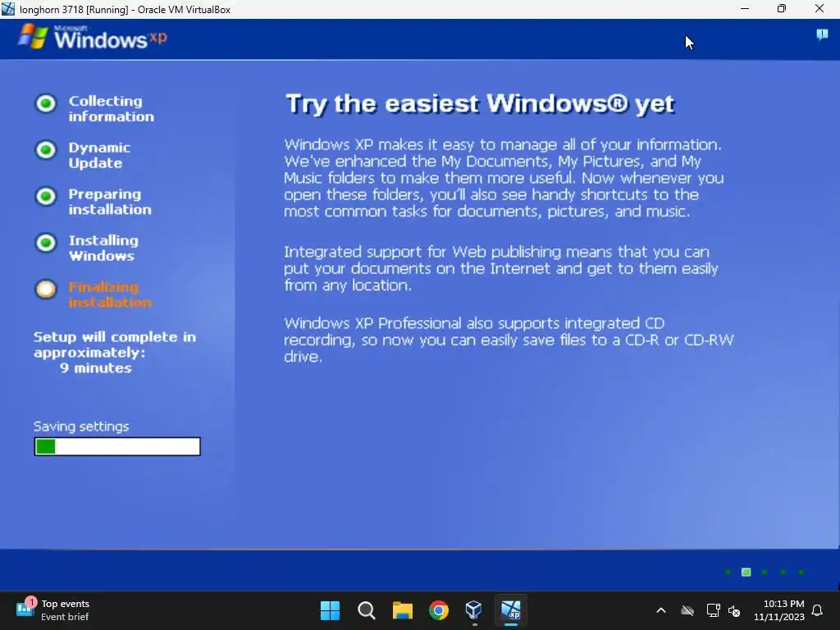Open taskbar Search
The width and height of the screenshot is (840, 630).
(367, 610)
